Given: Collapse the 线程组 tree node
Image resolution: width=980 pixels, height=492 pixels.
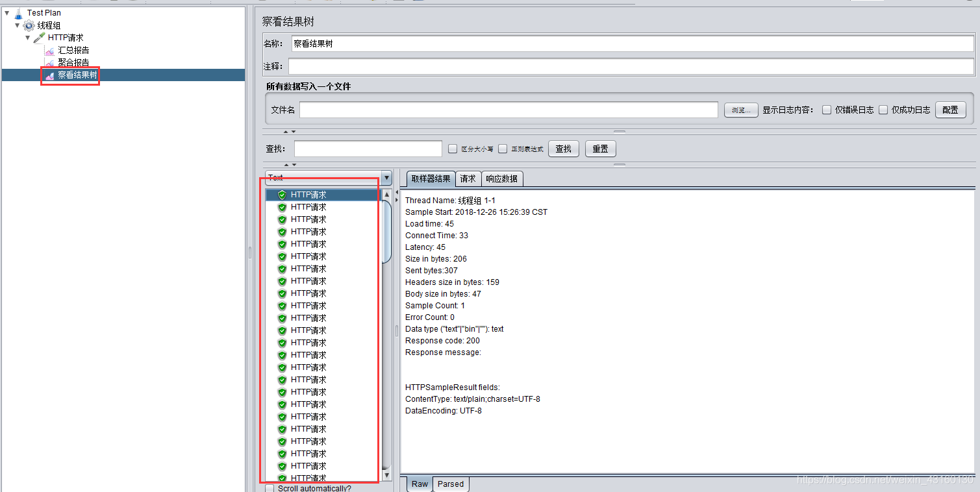Looking at the screenshot, I should tap(18, 25).
